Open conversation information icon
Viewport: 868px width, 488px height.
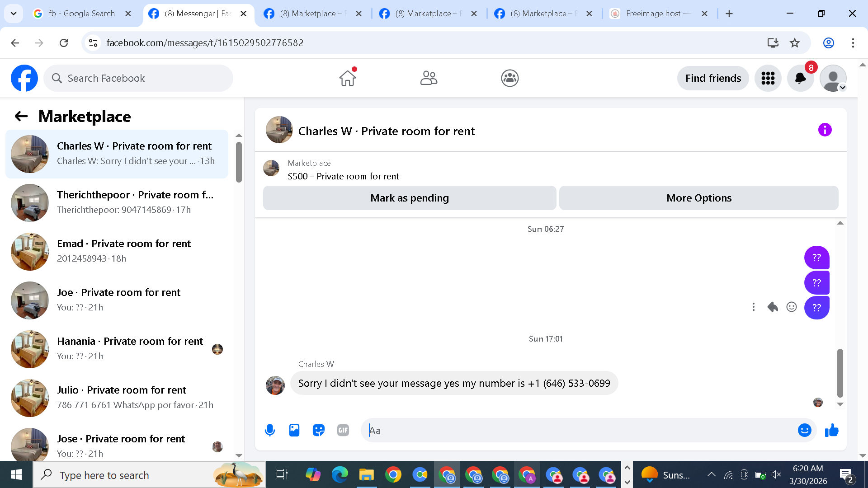pyautogui.click(x=825, y=130)
